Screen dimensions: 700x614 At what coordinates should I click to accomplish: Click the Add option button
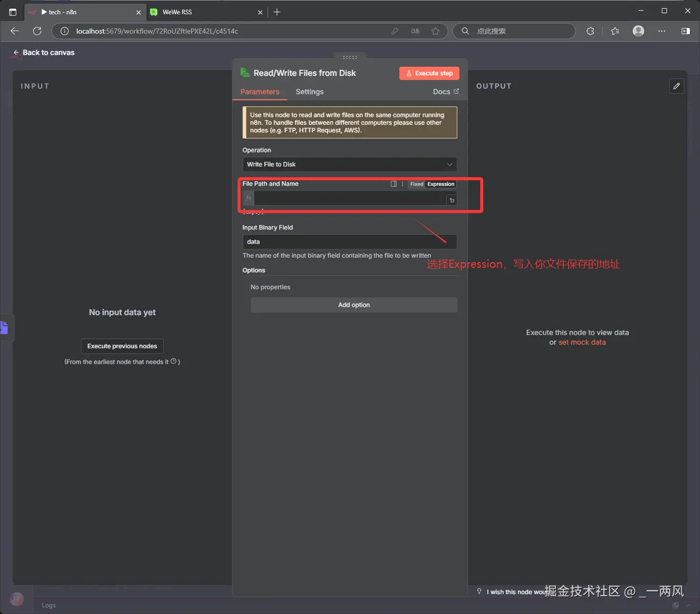coord(354,305)
